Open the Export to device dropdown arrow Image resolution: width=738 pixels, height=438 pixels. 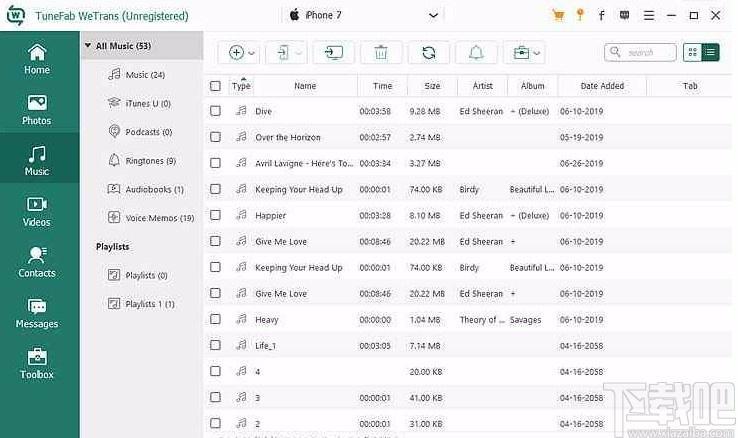[299, 53]
